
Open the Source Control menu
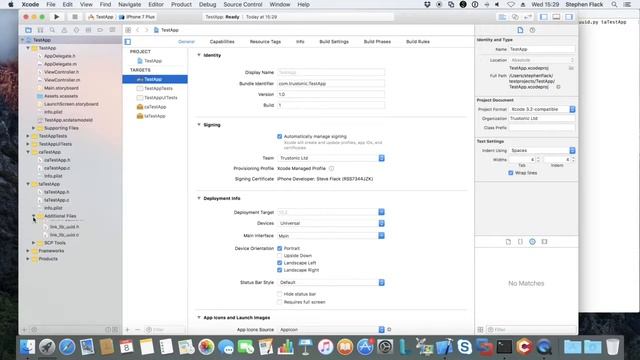[243, 4]
